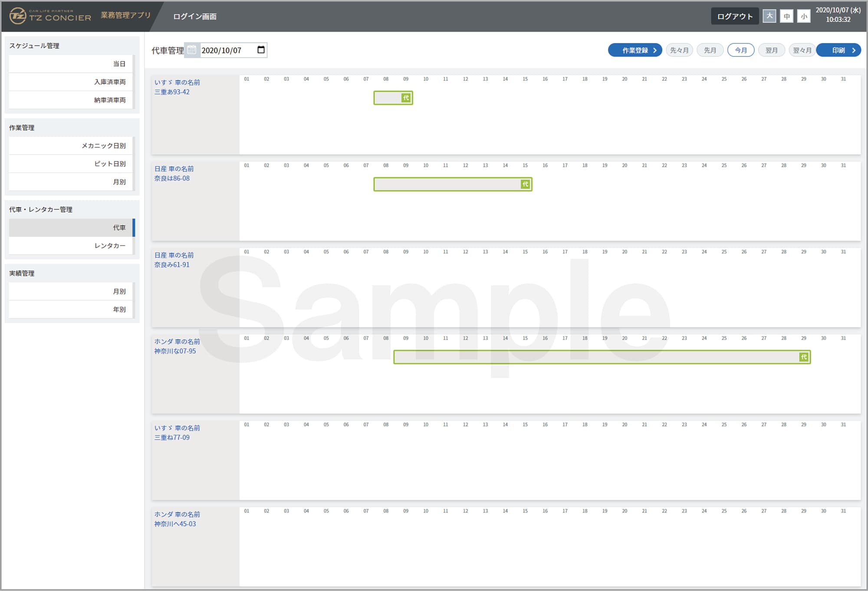Click the T'Z Concier logo icon

pos(18,16)
